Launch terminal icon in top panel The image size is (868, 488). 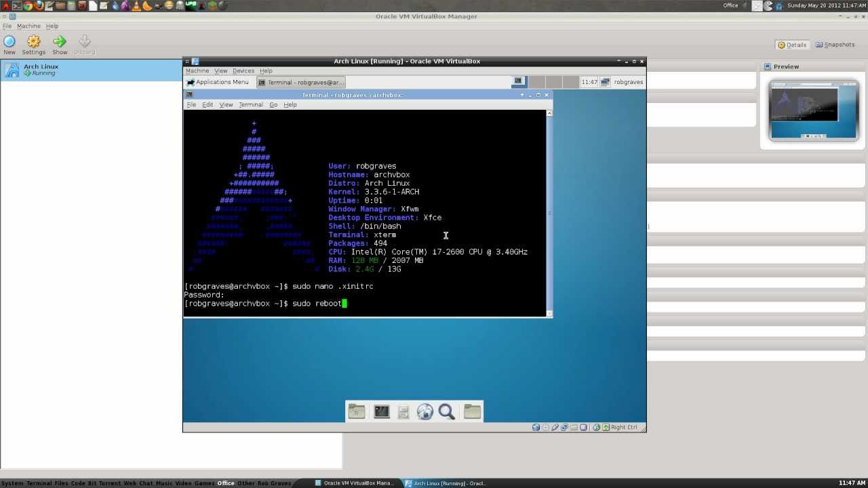tap(17, 5)
